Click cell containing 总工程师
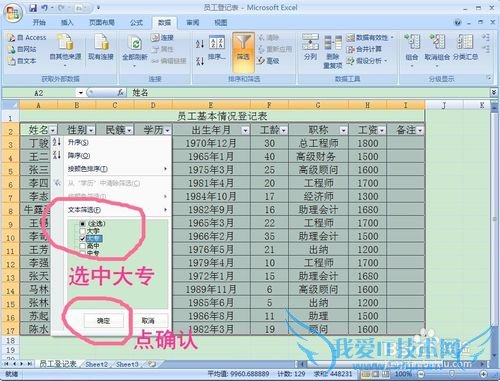The height and width of the screenshot is (381, 500). (x=319, y=143)
